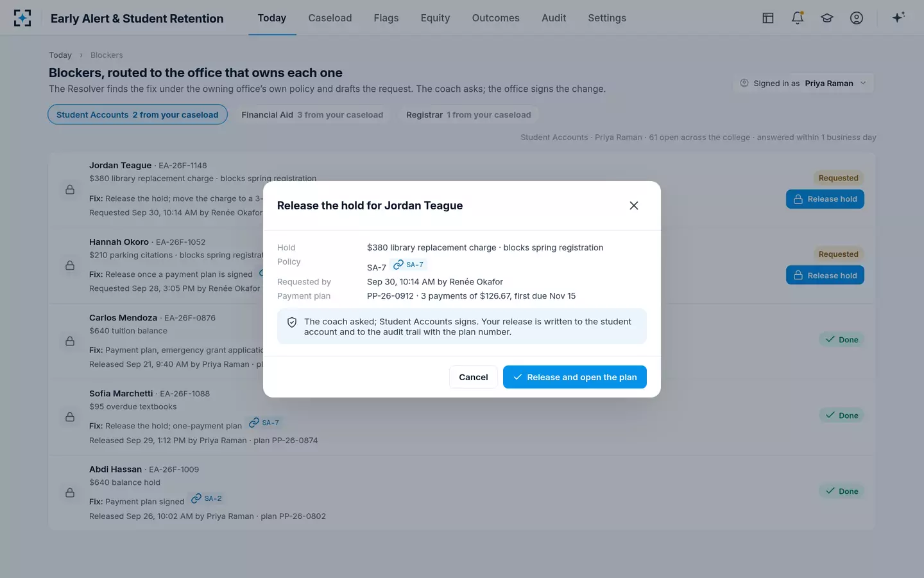924x578 pixels.
Task: Select the name Carlos Mendoza
Action: [x=123, y=318]
